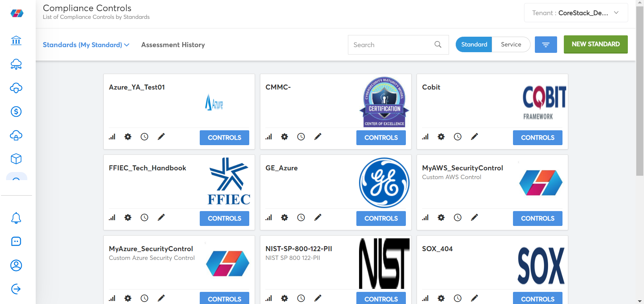Expand the Standards (My Standard) dropdown

pyautogui.click(x=86, y=45)
